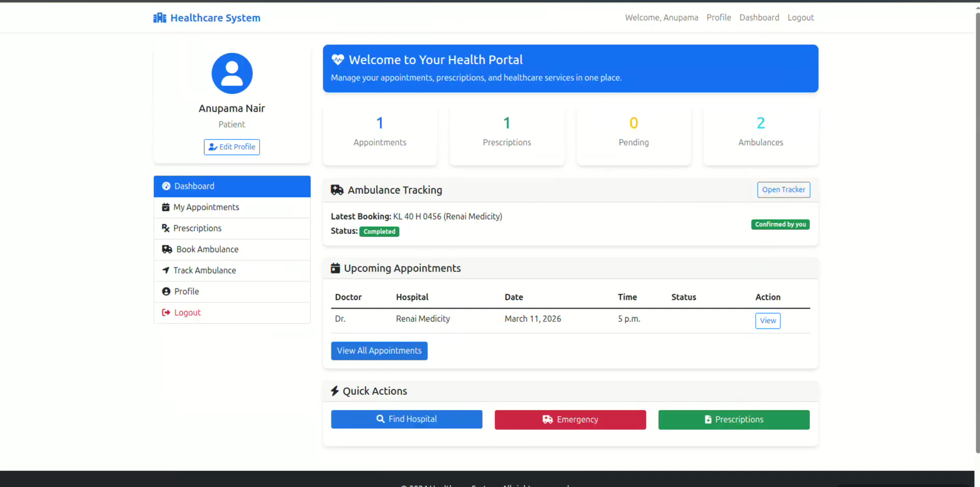
Task: Click the green Prescriptions quick action button
Action: pos(734,420)
